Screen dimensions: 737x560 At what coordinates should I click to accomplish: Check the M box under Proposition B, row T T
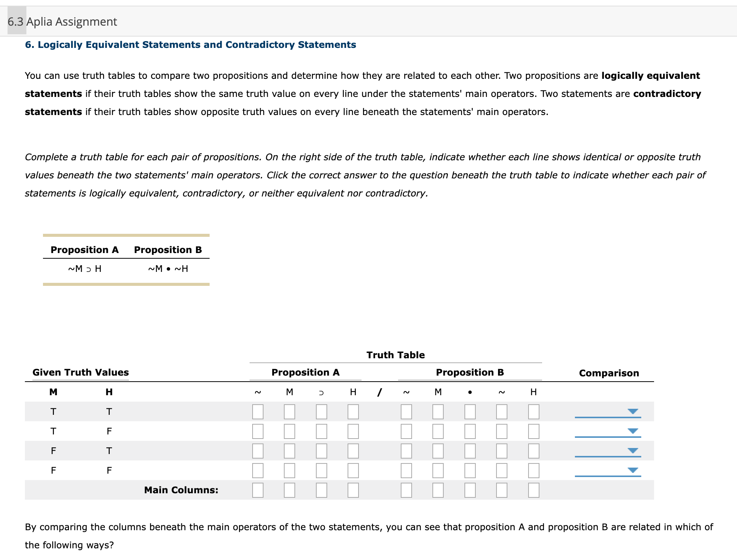click(x=438, y=412)
